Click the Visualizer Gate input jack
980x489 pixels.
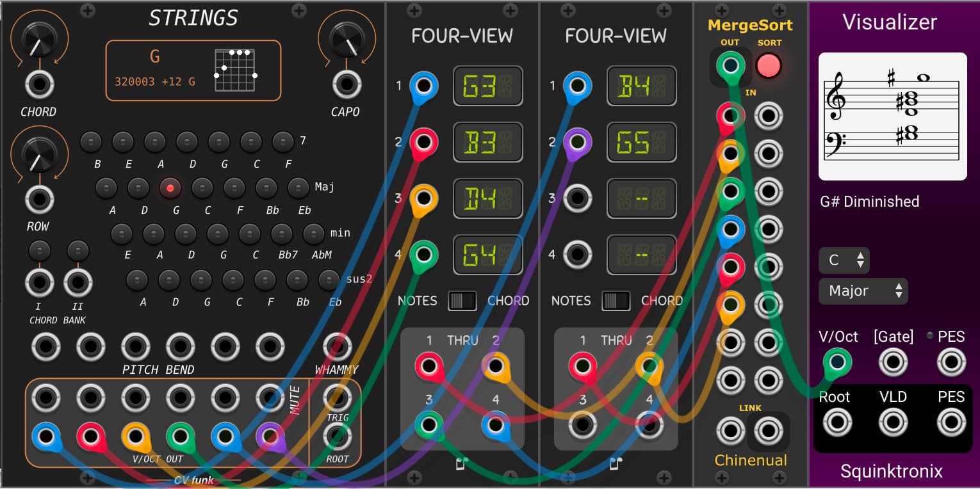pos(893,362)
